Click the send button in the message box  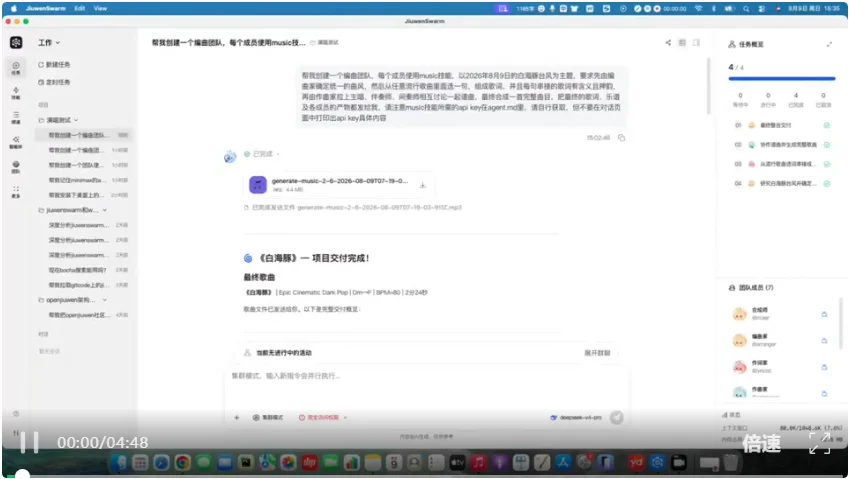[616, 417]
